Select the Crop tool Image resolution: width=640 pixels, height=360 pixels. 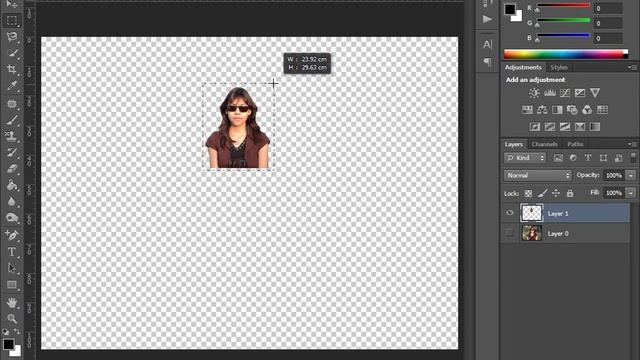(x=12, y=69)
